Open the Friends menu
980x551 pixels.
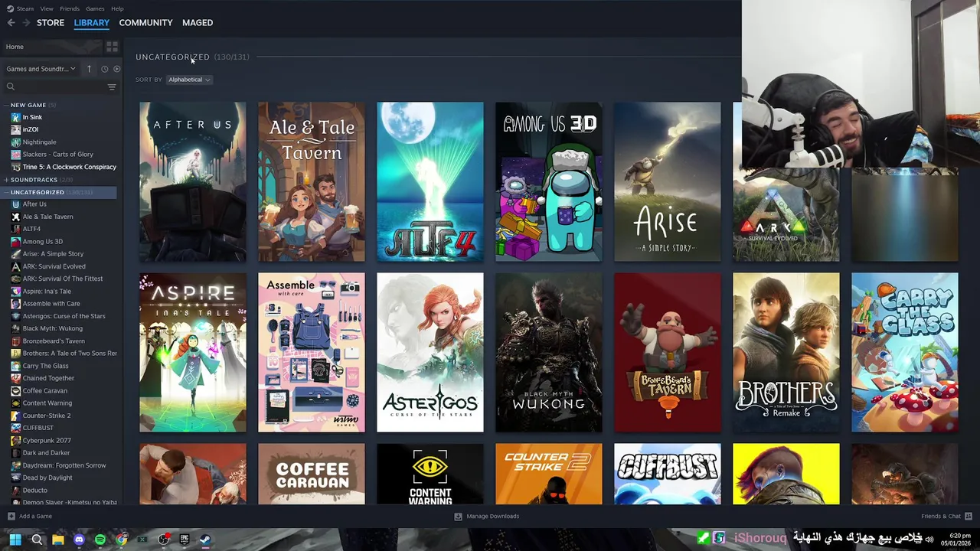pos(70,8)
